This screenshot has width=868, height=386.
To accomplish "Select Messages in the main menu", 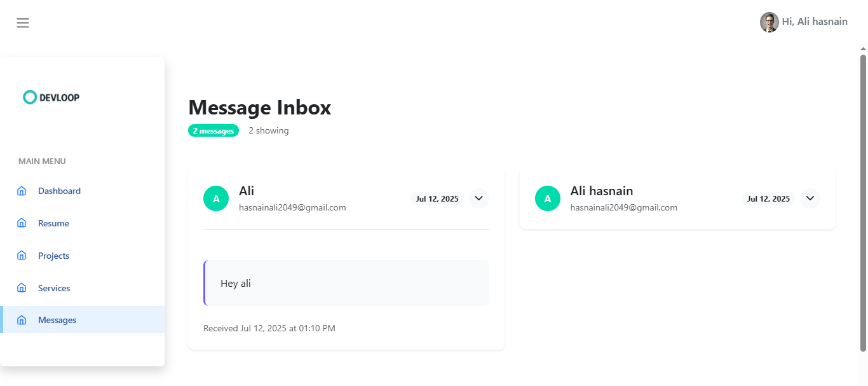I will click(57, 320).
